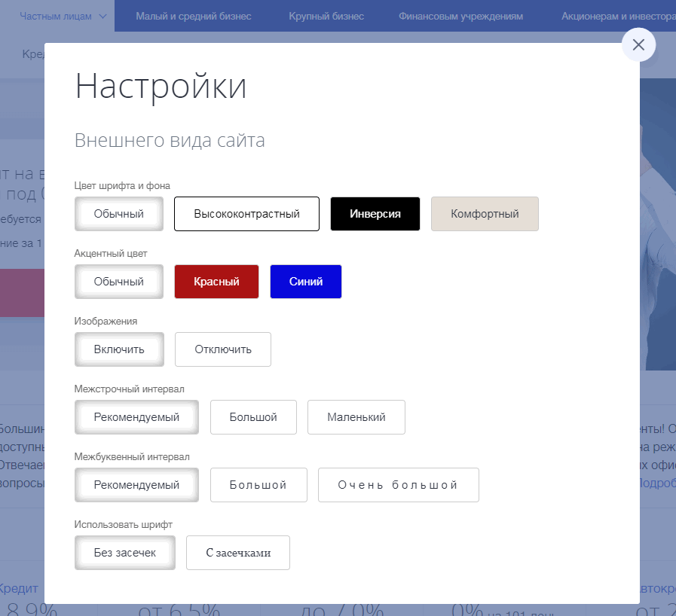This screenshot has width=676, height=616.
Task: Select Обычный under Акцентный цвет
Action: (x=118, y=282)
